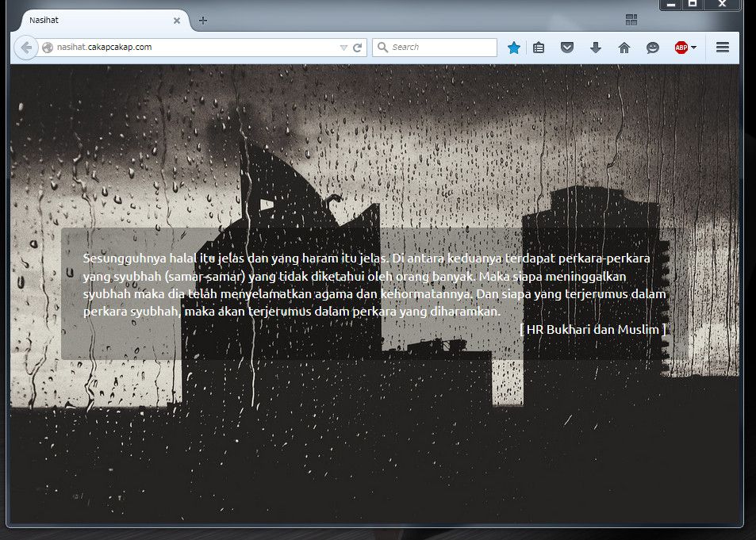Select the Nasihat tab
The width and height of the screenshot is (756, 540).
(x=95, y=21)
